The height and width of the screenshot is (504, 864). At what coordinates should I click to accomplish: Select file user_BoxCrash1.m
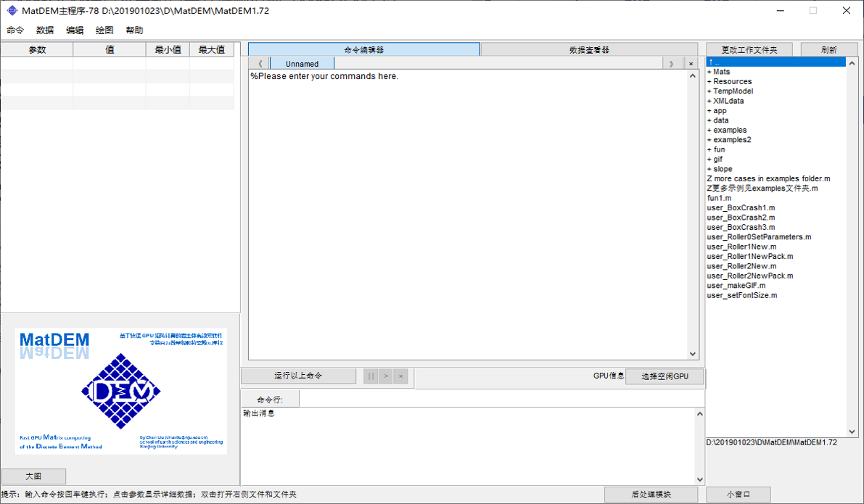point(775,207)
